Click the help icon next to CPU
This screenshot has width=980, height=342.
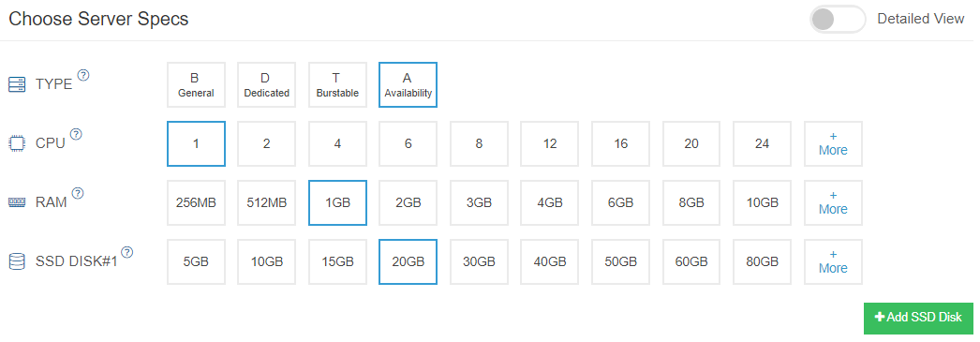[76, 134]
